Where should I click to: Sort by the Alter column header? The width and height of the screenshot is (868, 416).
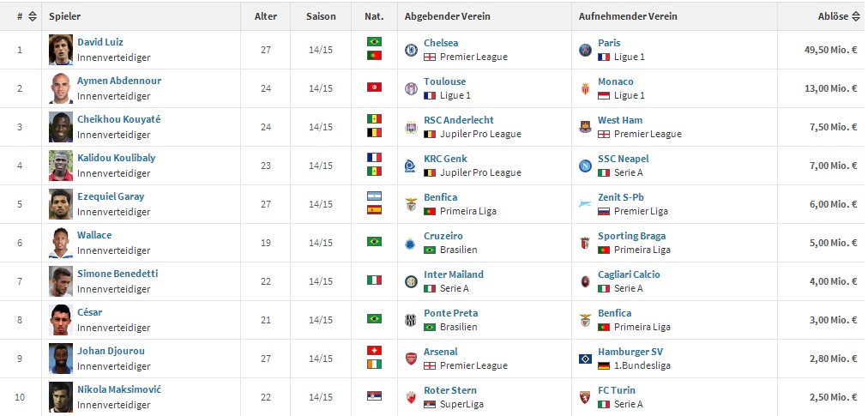click(265, 16)
